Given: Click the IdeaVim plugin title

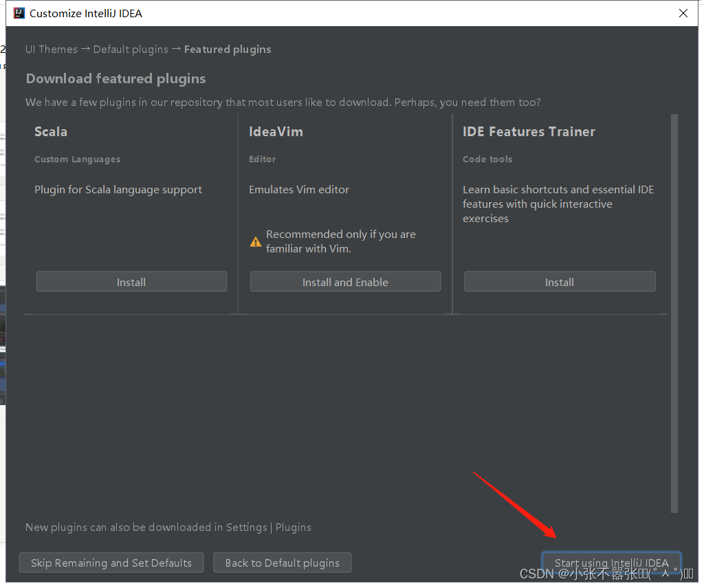Looking at the screenshot, I should point(276,131).
